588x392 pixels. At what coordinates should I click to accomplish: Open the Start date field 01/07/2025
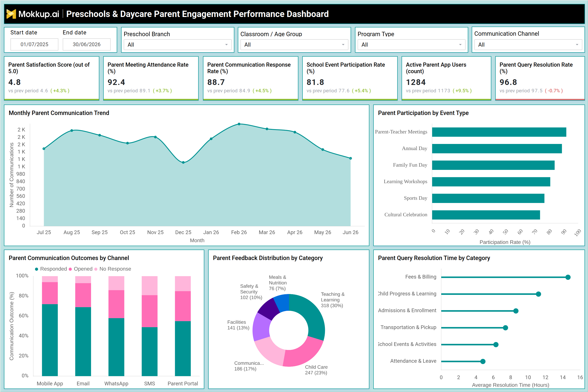(34, 44)
